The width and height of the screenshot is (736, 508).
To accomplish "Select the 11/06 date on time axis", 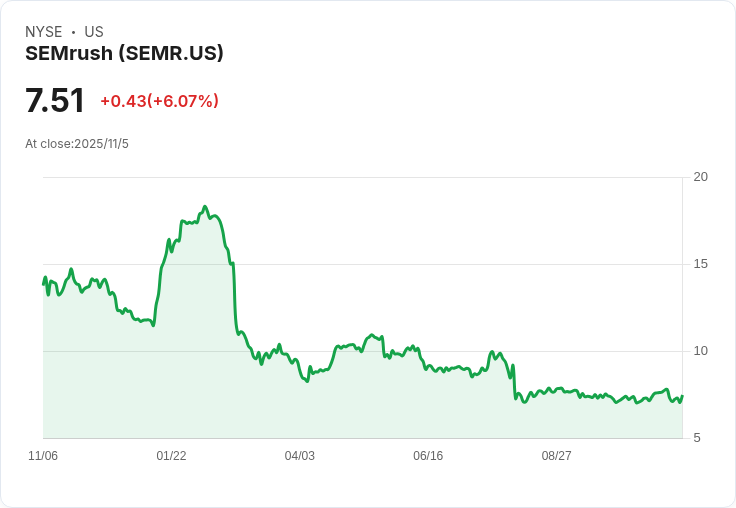I will (43, 456).
